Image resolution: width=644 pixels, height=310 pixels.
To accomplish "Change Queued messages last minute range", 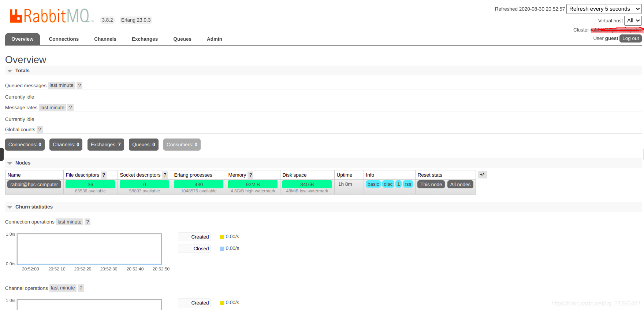I will pyautogui.click(x=62, y=85).
